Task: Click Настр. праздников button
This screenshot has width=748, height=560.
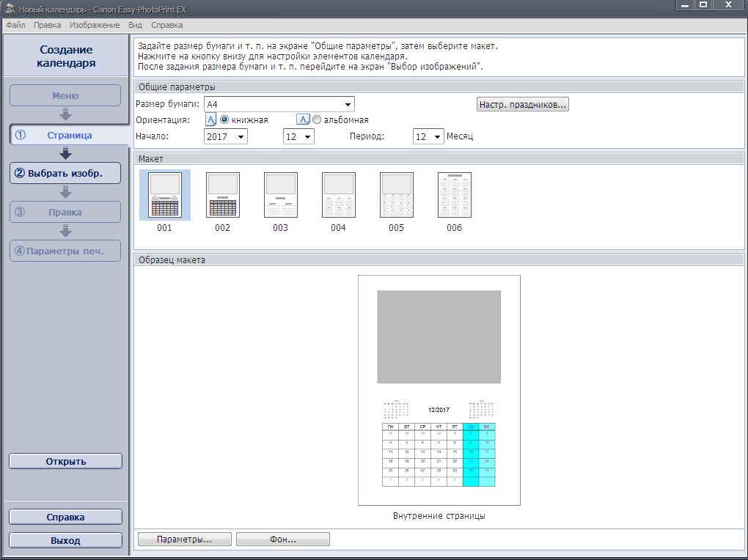Action: click(523, 105)
